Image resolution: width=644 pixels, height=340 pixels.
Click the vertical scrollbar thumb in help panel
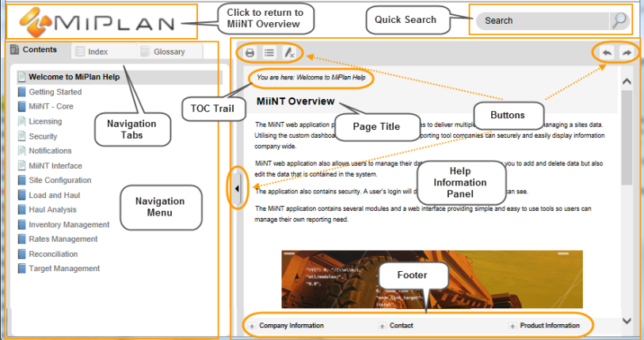click(627, 138)
